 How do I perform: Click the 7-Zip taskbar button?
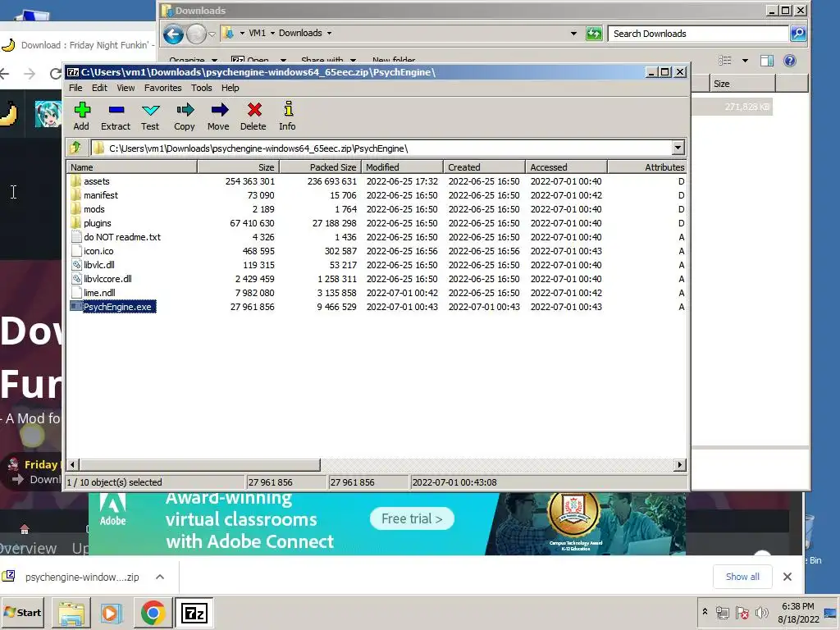pyautogui.click(x=194, y=613)
